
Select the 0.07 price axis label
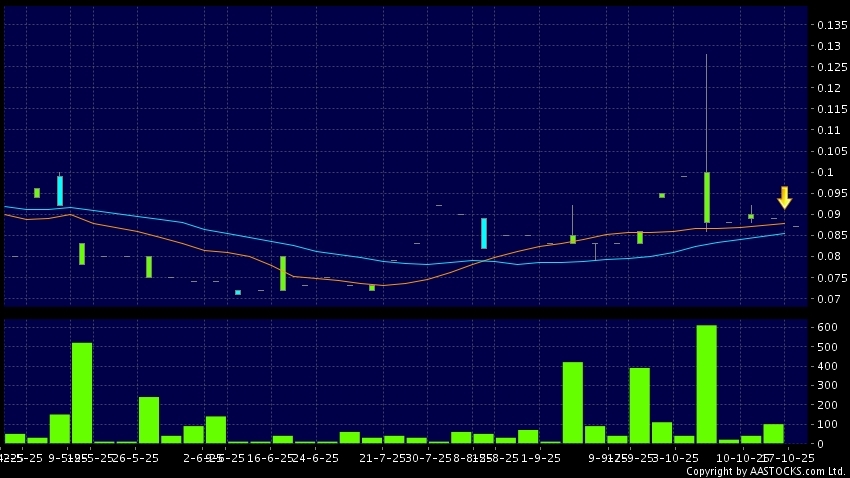tap(828, 299)
